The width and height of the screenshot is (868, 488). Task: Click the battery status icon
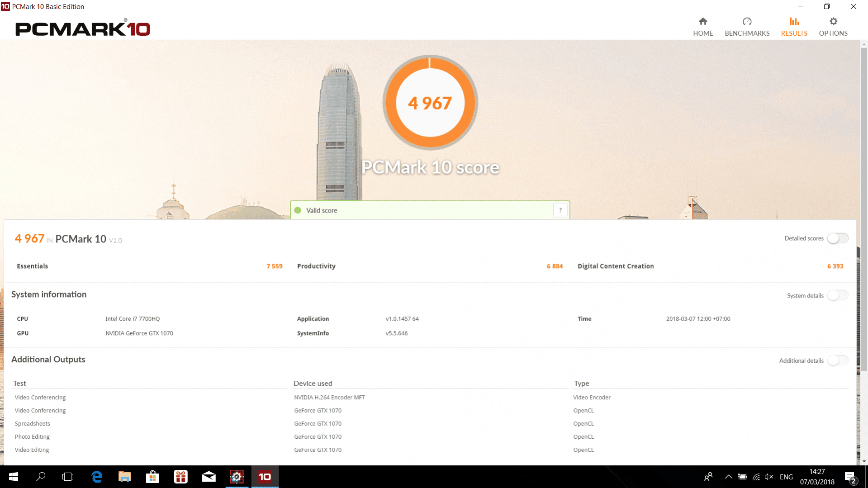[x=742, y=477]
